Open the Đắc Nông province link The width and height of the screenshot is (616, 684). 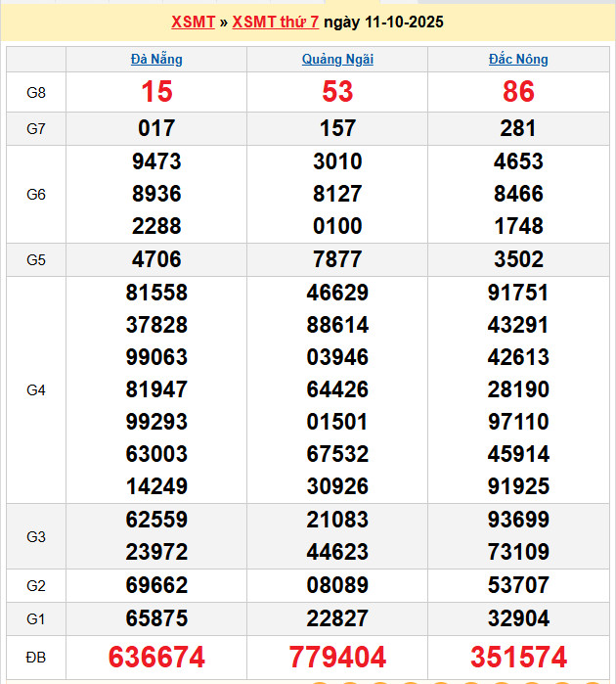click(518, 59)
